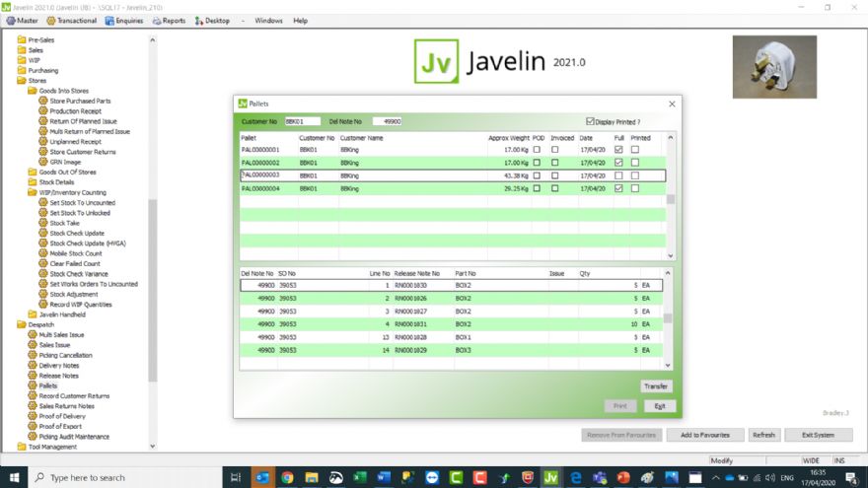The width and height of the screenshot is (868, 488).
Task: Click the Exit System button
Action: tap(818, 435)
